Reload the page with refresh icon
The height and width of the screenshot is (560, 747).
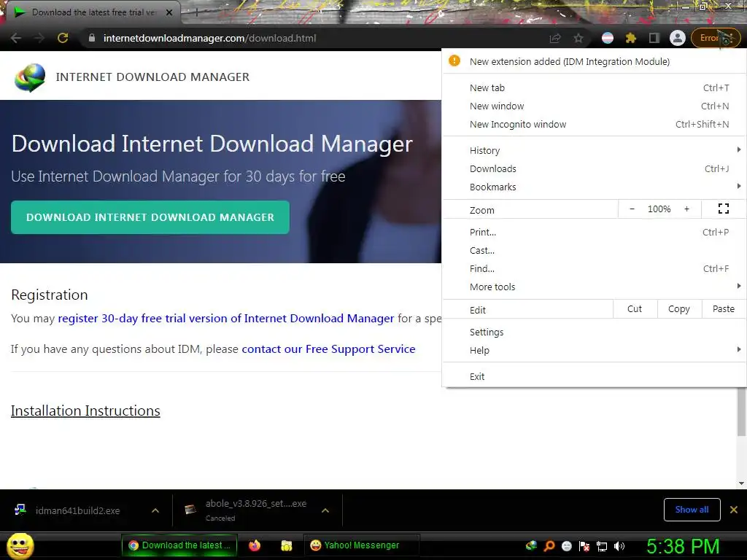coord(63,38)
